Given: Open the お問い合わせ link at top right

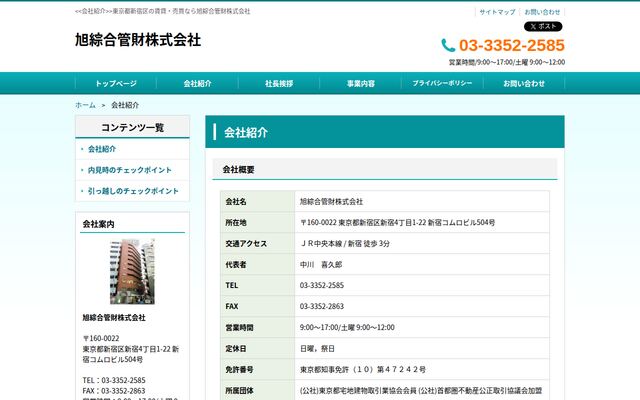Looking at the screenshot, I should pos(542,12).
